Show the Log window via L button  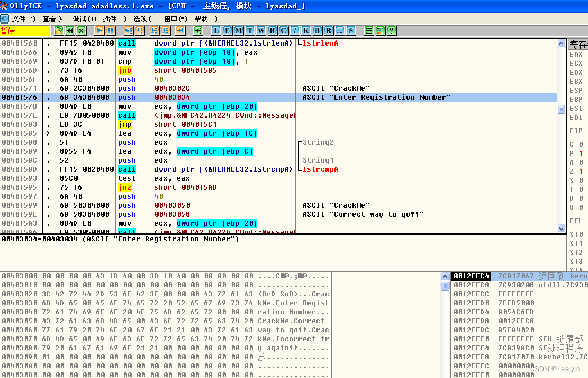216,31
